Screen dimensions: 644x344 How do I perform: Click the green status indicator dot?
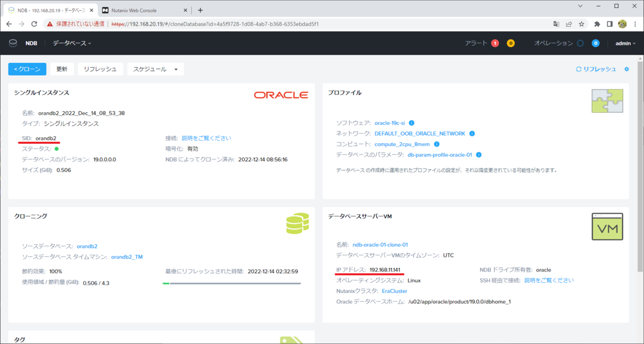56,149
